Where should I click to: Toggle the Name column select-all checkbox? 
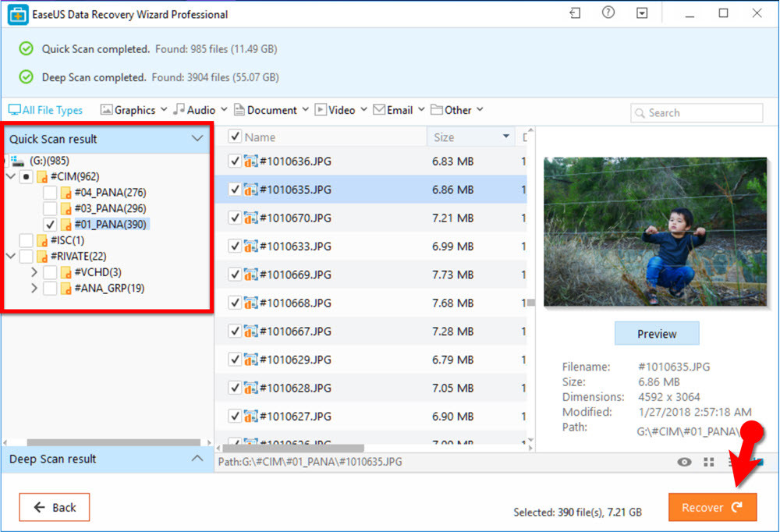pos(235,136)
